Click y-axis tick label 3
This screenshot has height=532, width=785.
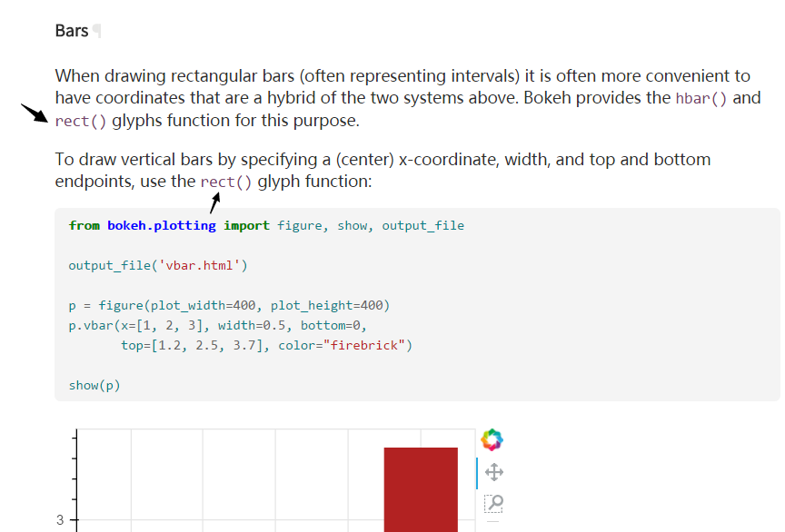(60, 520)
